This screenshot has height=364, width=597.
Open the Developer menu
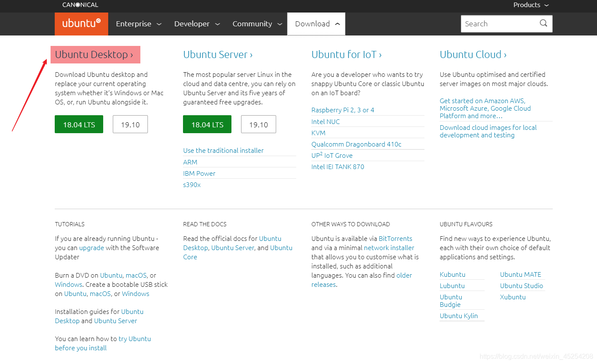point(197,24)
